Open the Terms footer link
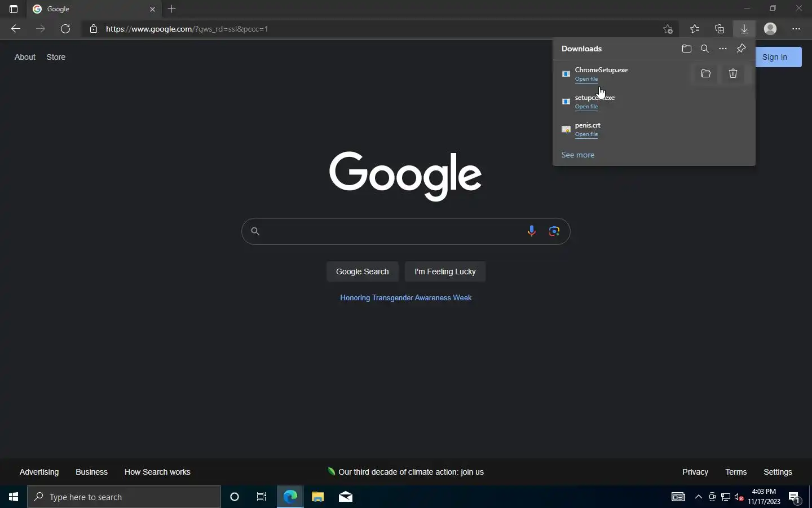The height and width of the screenshot is (508, 812). pos(736,472)
